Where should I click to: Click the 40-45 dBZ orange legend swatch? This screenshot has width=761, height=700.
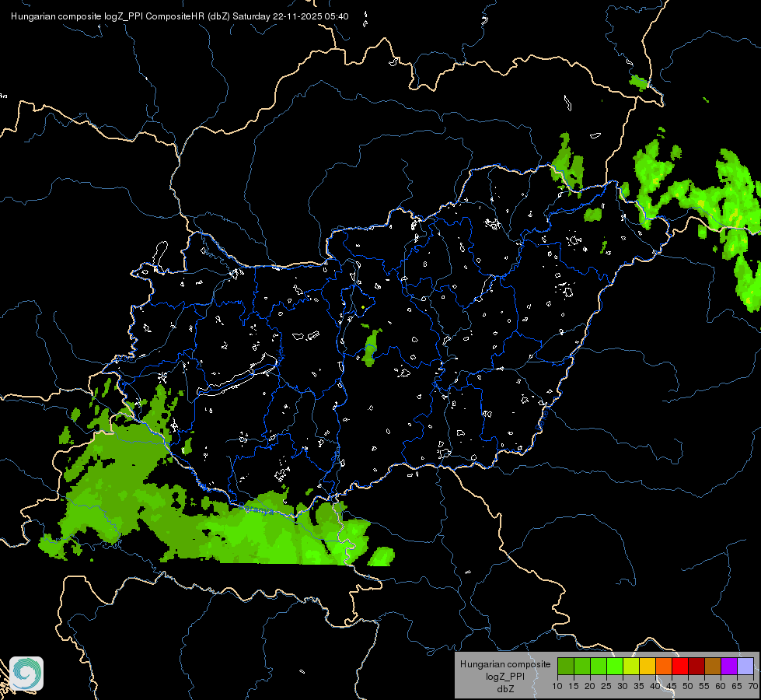(664, 666)
